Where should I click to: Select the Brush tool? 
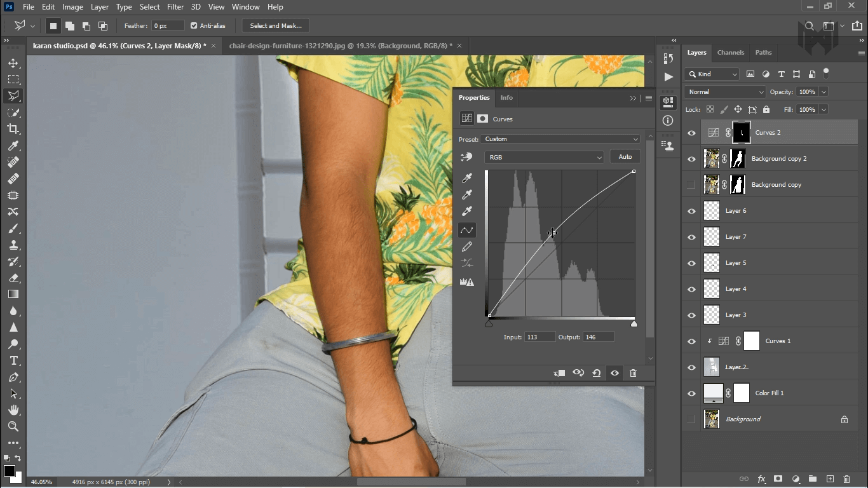(13, 228)
